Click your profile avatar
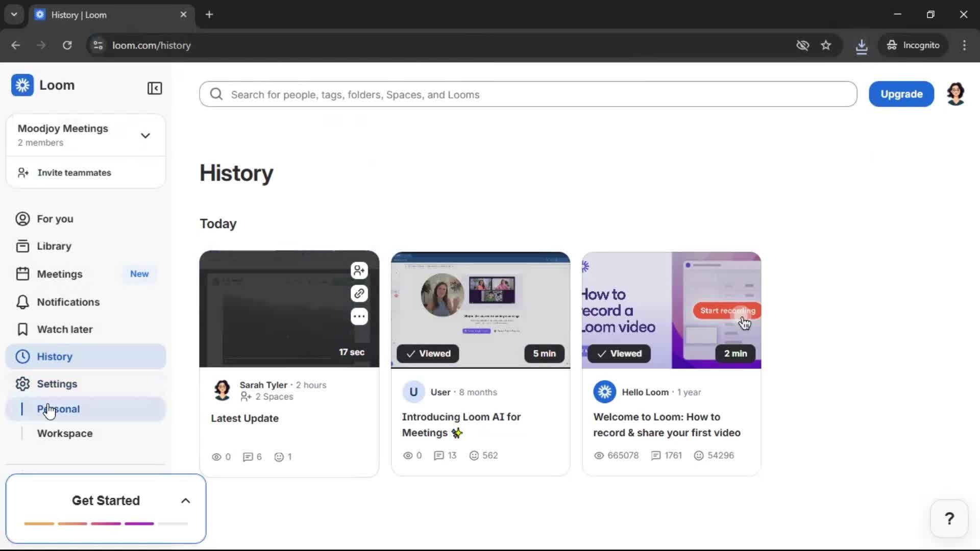Image resolution: width=980 pixels, height=551 pixels. click(x=955, y=94)
